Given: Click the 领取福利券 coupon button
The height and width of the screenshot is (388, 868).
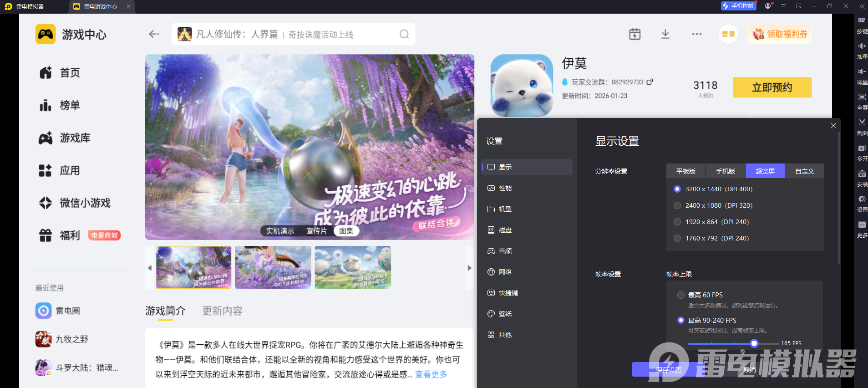Looking at the screenshot, I should 780,34.
